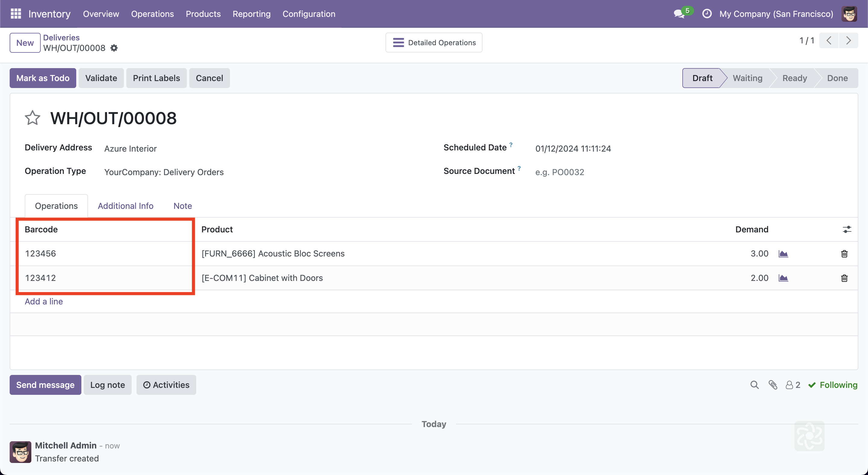
Task: Select the Waiting stage in status bar
Action: click(747, 78)
